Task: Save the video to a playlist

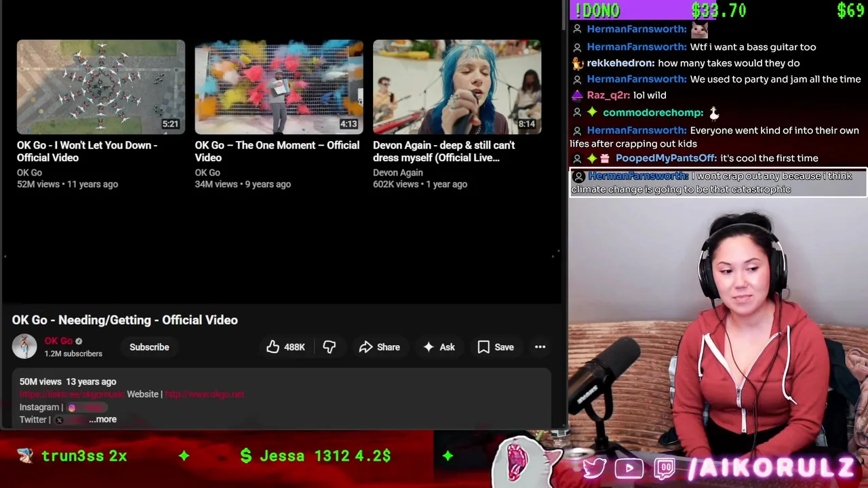Action: (x=496, y=347)
